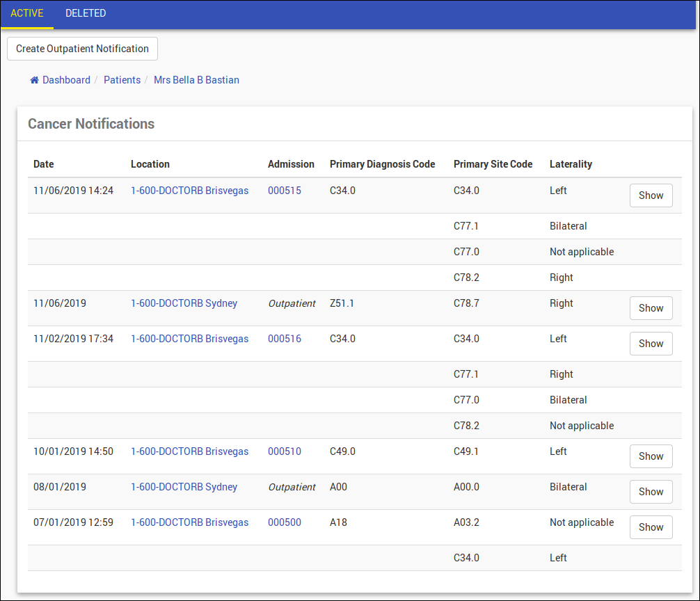Click the Primary Diagnosis Code column header
This screenshot has height=601, width=700.
pyautogui.click(x=382, y=164)
